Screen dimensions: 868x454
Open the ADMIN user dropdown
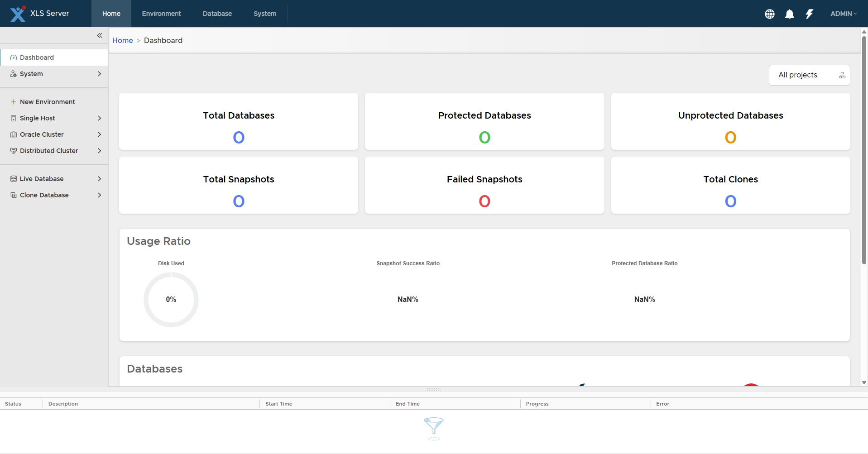tap(843, 14)
